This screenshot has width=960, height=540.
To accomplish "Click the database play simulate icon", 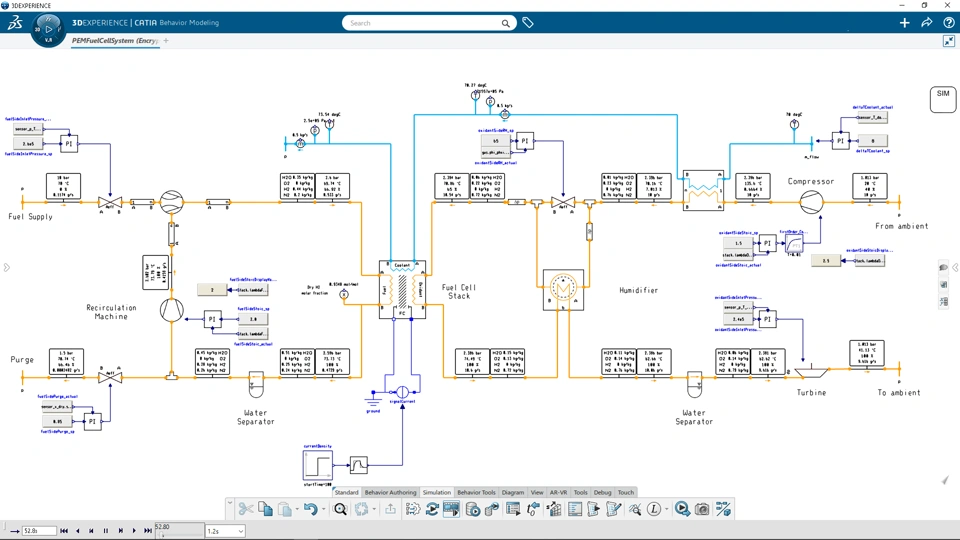I will point(473,509).
